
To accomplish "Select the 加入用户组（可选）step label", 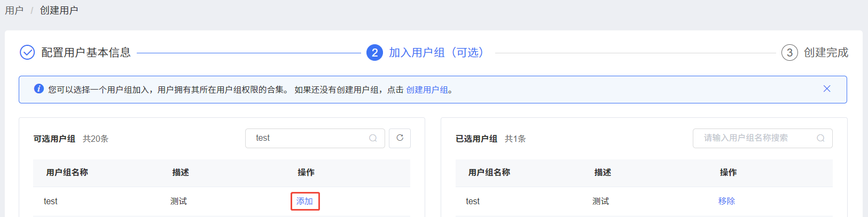I will 436,52.
